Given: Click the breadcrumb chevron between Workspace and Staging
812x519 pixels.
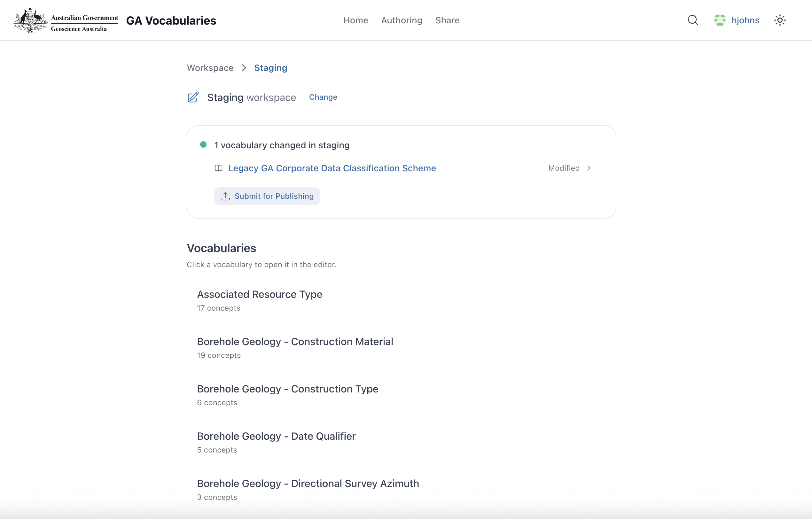Looking at the screenshot, I should point(244,68).
